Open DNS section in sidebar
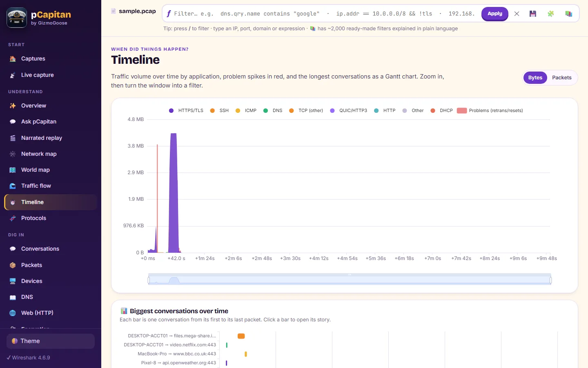Image resolution: width=588 pixels, height=368 pixels. tap(51, 297)
